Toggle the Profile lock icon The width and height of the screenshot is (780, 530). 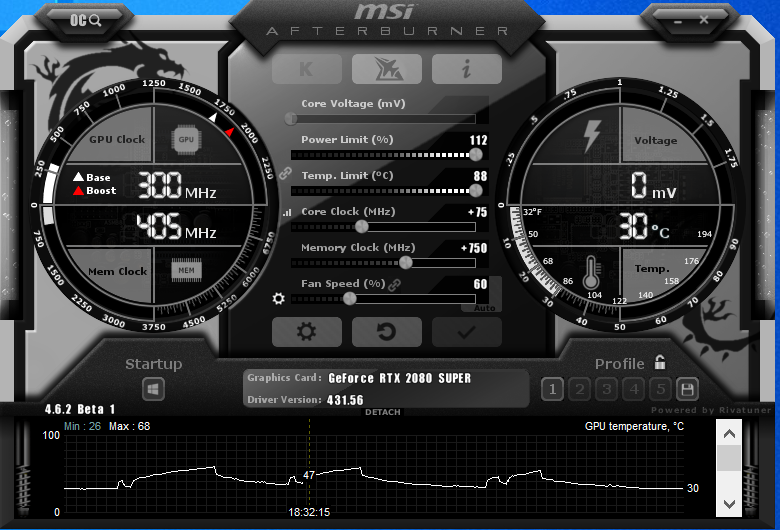(660, 362)
